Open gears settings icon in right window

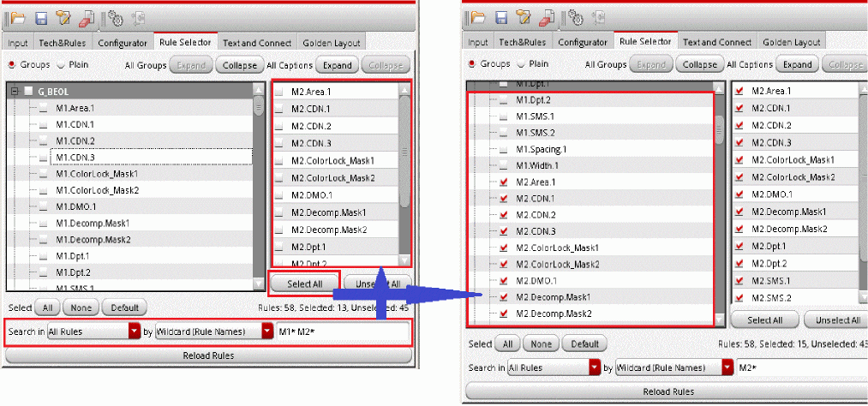576,18
